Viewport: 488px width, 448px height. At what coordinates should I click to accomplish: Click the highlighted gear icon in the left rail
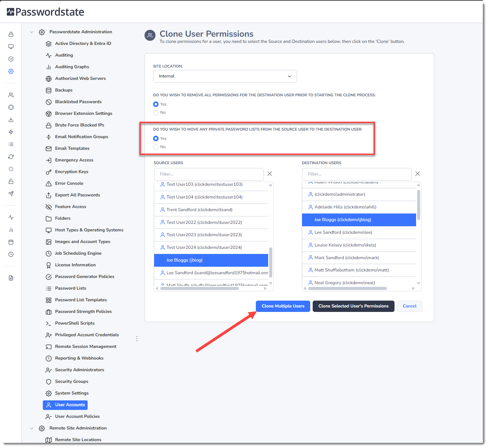pos(11,71)
